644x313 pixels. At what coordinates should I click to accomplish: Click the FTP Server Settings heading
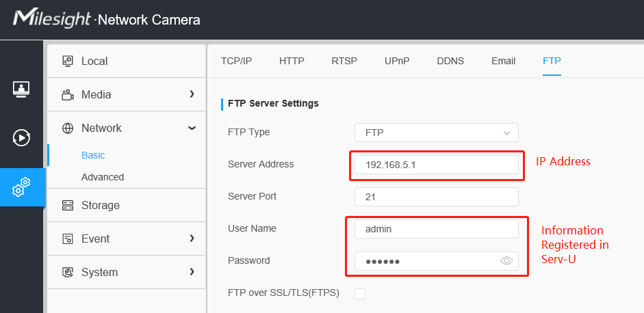point(273,103)
